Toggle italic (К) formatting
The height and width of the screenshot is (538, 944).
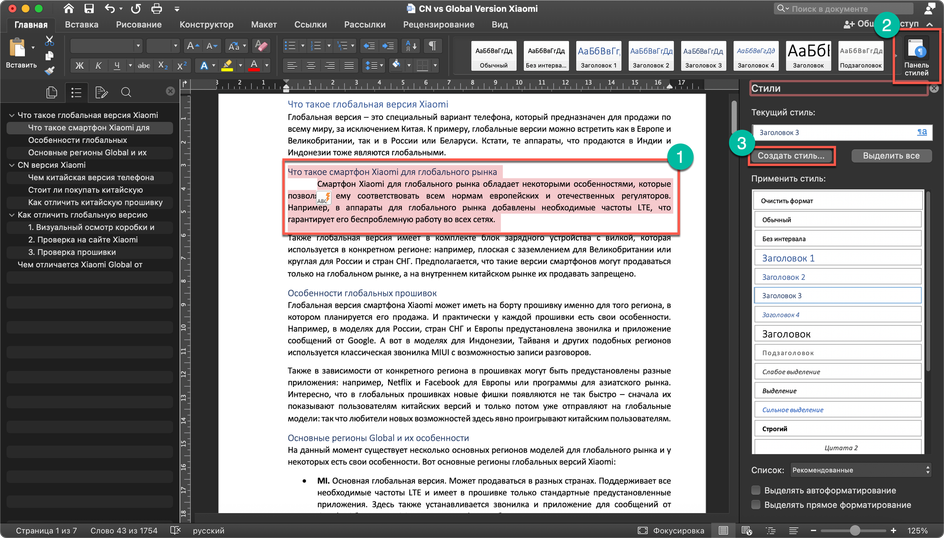[x=98, y=65]
